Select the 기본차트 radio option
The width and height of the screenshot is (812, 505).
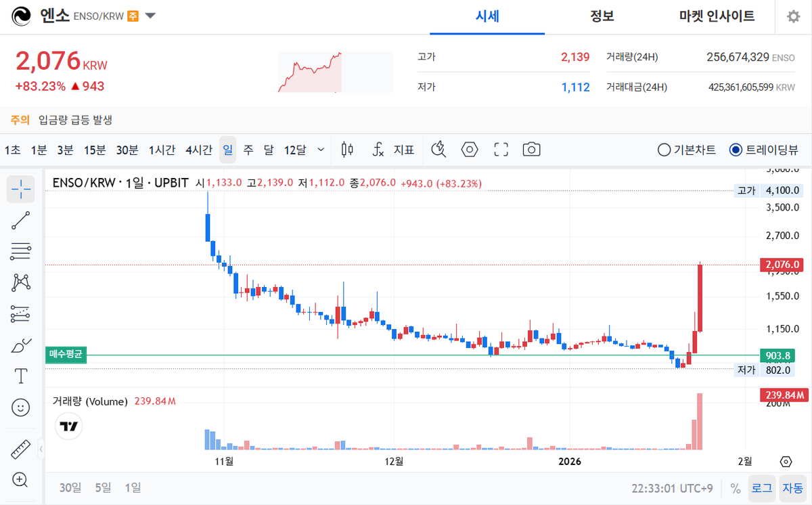687,150
